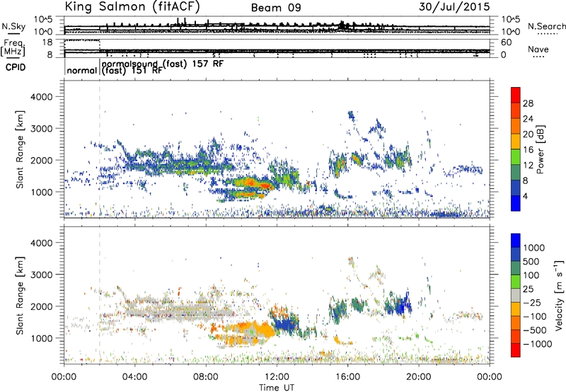Pick the gray -25 to 25 Velocity segment
This screenshot has width=566, height=392.
[x=516, y=295]
